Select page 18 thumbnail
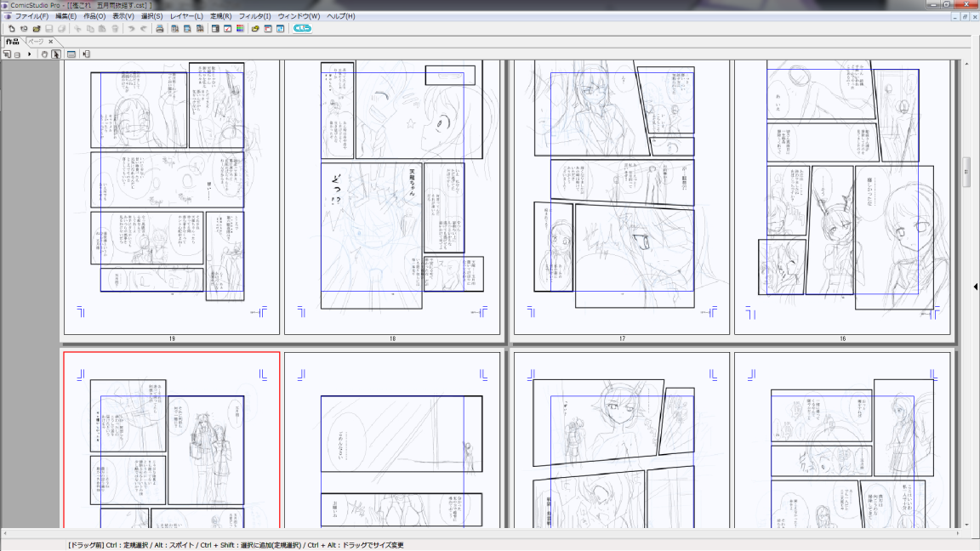Image resolution: width=980 pixels, height=551 pixels. pos(392,196)
